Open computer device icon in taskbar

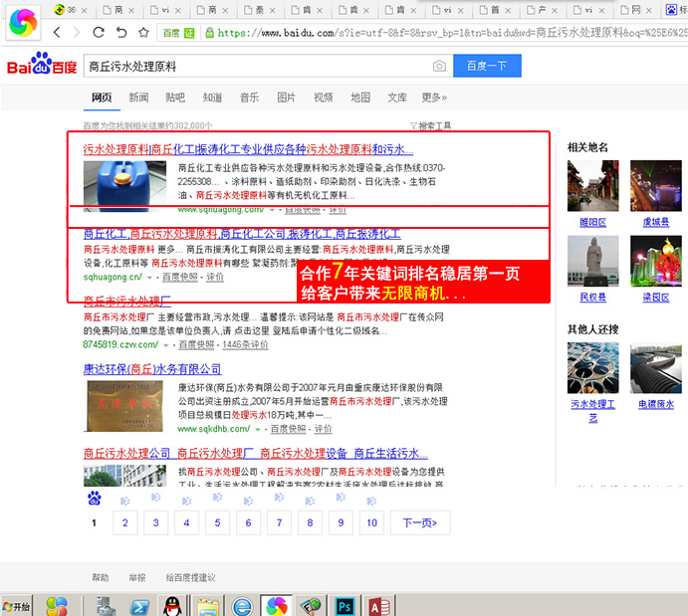tap(106, 606)
